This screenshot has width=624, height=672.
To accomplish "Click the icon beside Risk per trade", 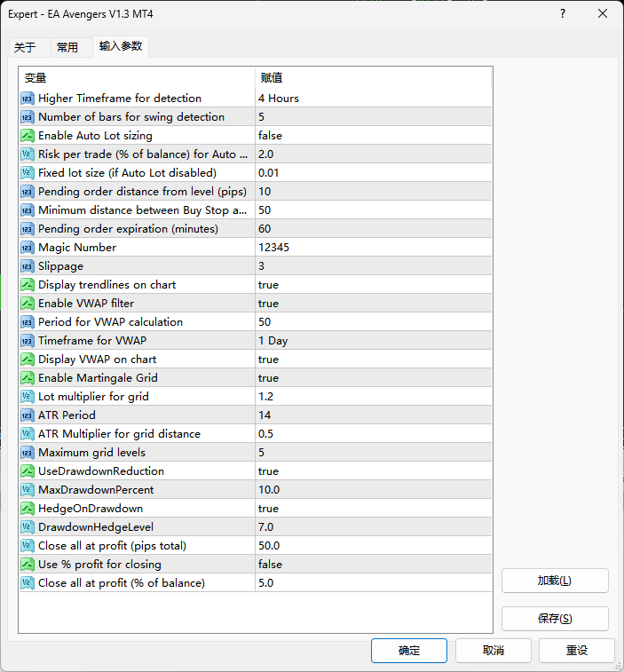I will click(x=27, y=154).
